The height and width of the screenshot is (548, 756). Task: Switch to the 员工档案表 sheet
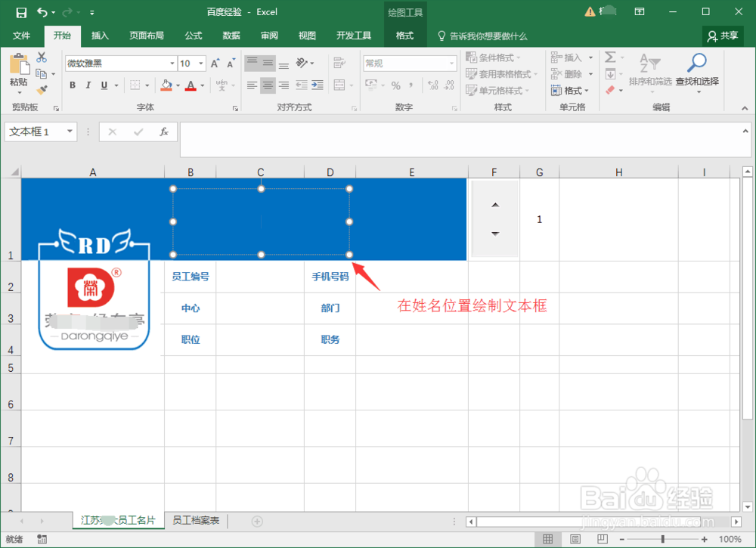[x=196, y=521]
